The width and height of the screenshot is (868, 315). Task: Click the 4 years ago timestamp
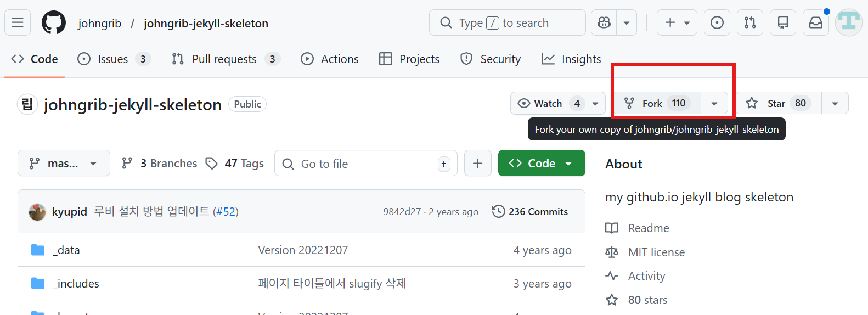(x=542, y=250)
